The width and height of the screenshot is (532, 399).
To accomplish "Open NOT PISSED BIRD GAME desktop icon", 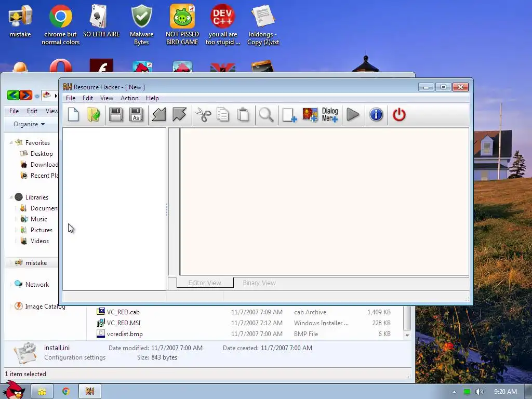I will pos(182,25).
